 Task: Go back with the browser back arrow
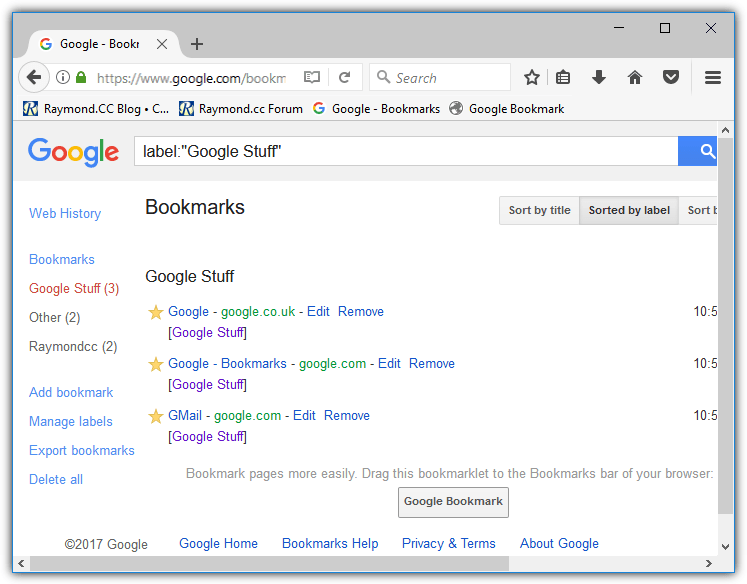click(34, 77)
